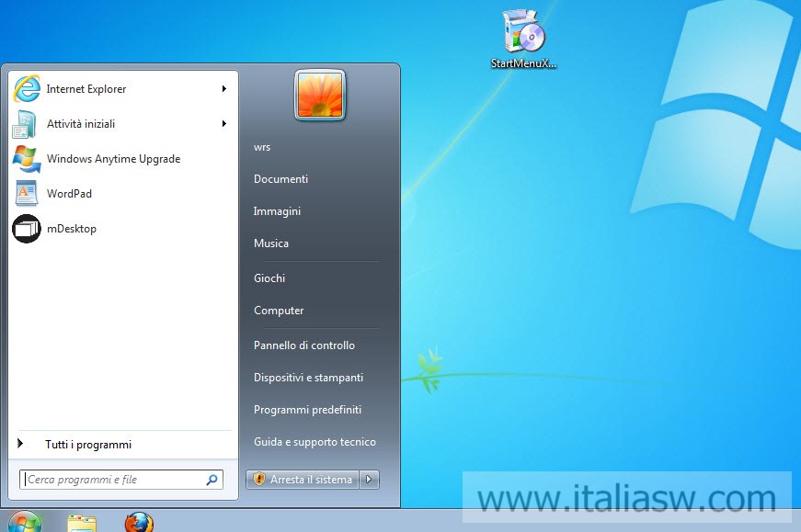
Task: Click the mDesktop black circle icon
Action: tap(27, 228)
